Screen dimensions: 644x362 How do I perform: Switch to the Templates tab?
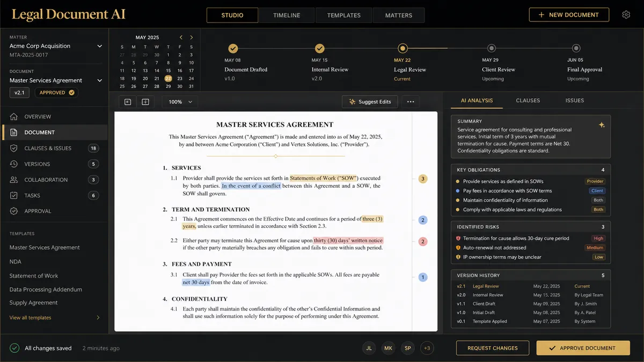[x=344, y=15]
